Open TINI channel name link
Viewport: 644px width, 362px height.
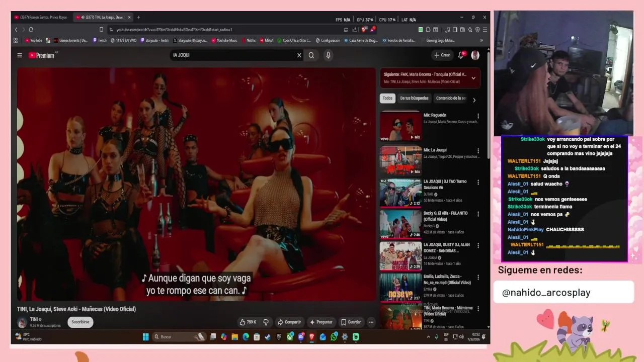(34, 319)
